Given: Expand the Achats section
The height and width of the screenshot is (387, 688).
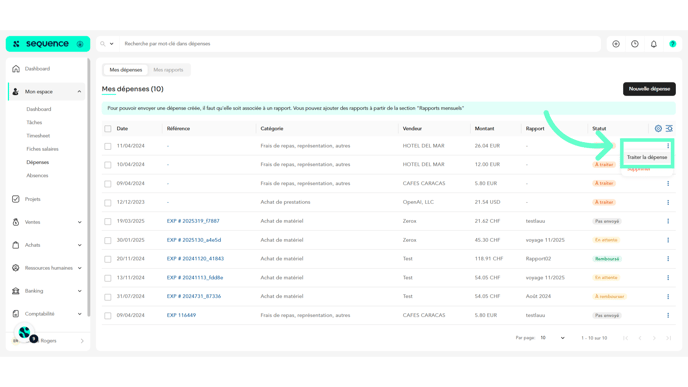Looking at the screenshot, I should 79,245.
